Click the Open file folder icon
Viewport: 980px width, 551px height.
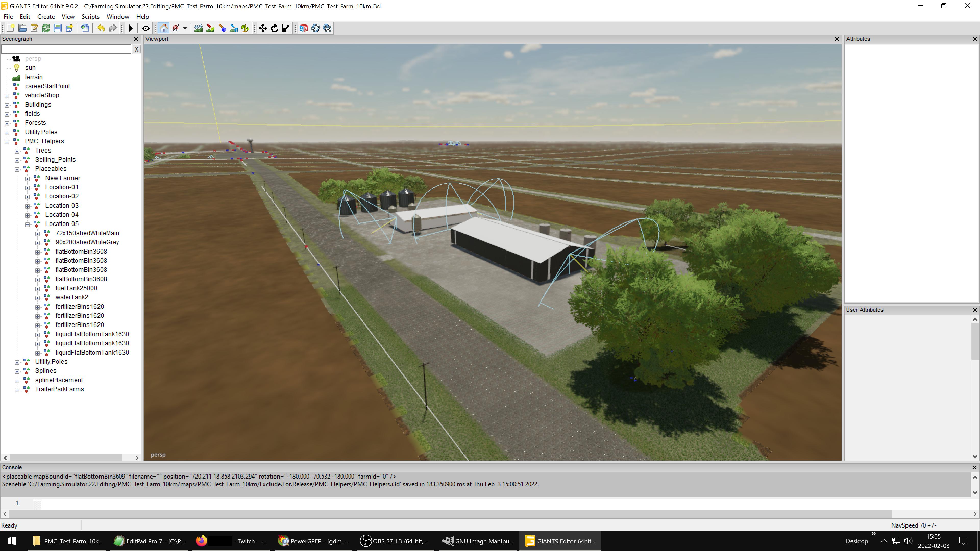[x=22, y=28]
